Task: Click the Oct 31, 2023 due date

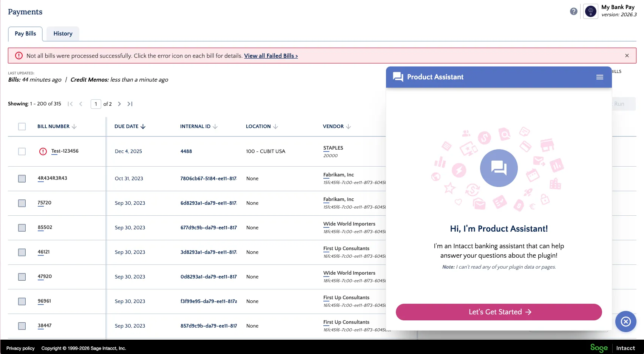Action: pos(129,179)
